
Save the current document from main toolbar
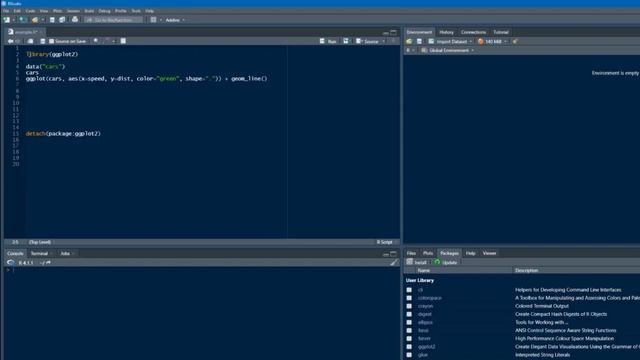tap(52, 20)
